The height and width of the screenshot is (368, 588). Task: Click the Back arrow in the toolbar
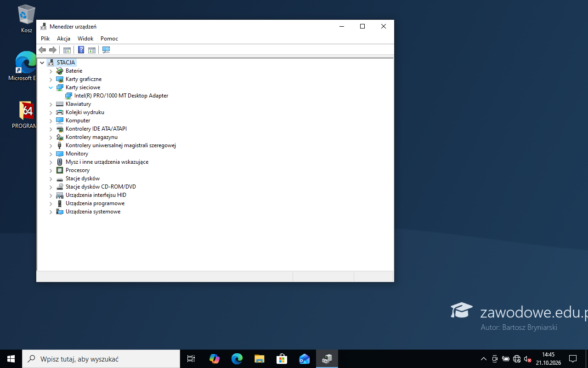42,50
